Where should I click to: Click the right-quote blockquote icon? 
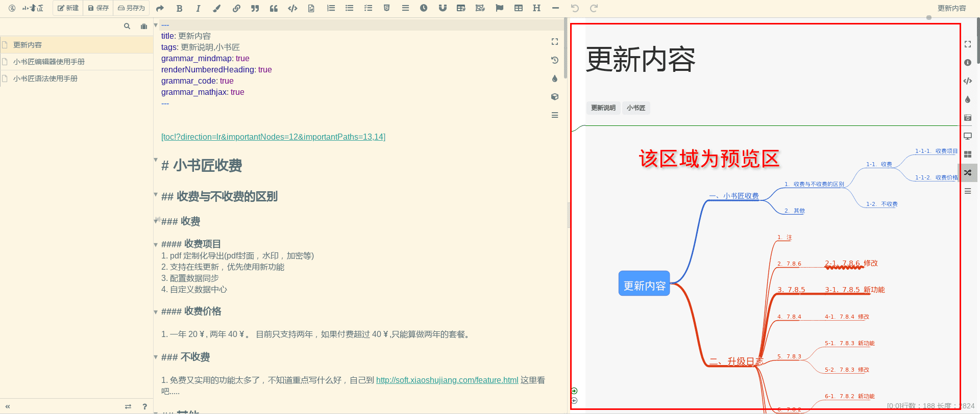[x=255, y=8]
